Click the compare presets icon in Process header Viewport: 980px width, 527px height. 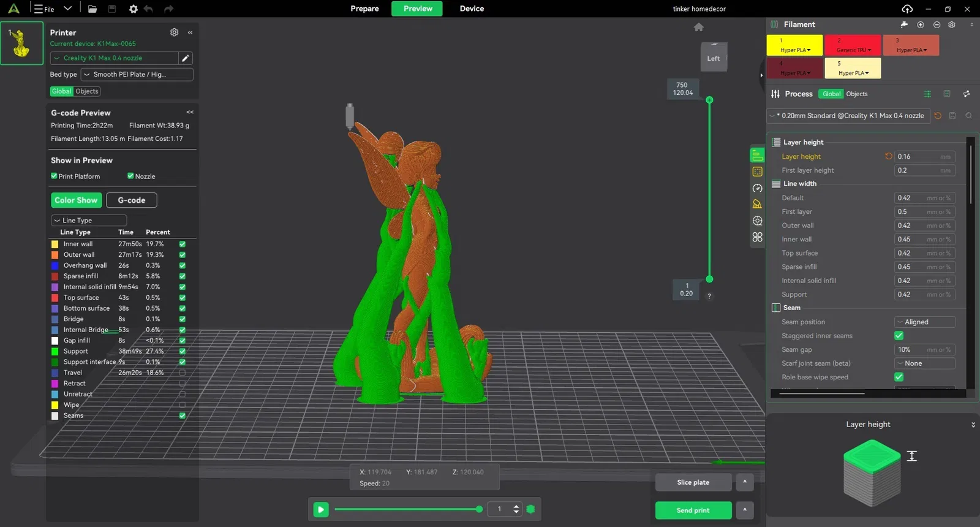coord(947,94)
